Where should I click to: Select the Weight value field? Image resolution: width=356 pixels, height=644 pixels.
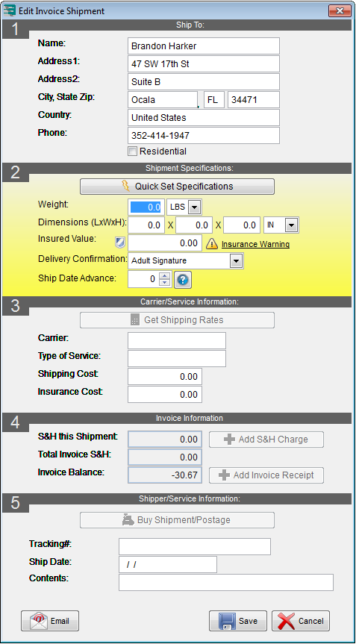(146, 207)
